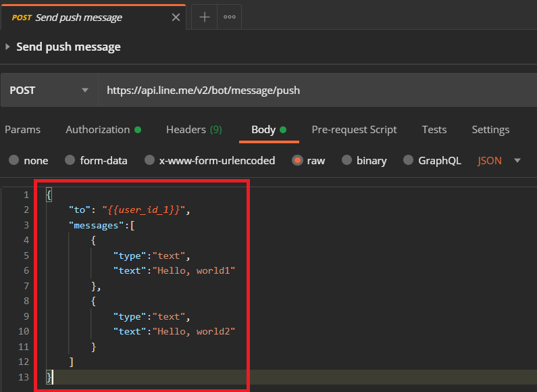Viewport: 537px width, 392px height.
Task: Close the Send push message tab
Action: tap(176, 17)
